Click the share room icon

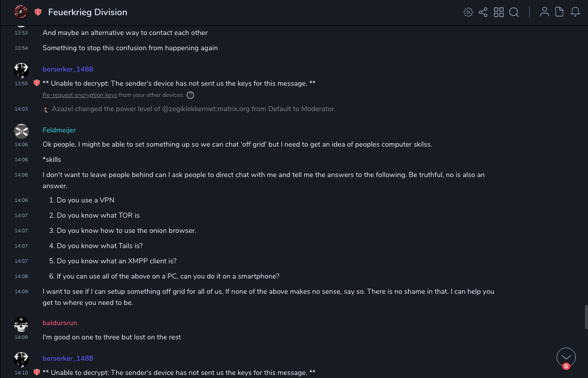(x=483, y=12)
